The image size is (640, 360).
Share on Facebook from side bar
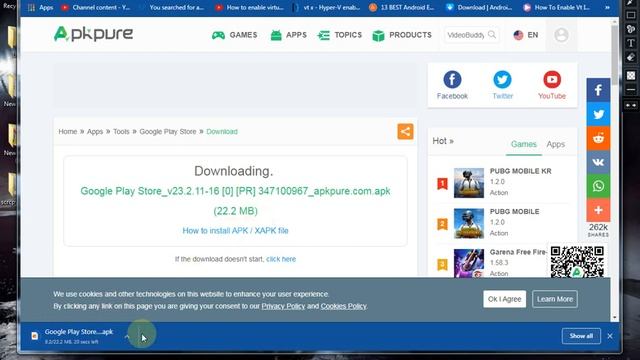pos(598,90)
